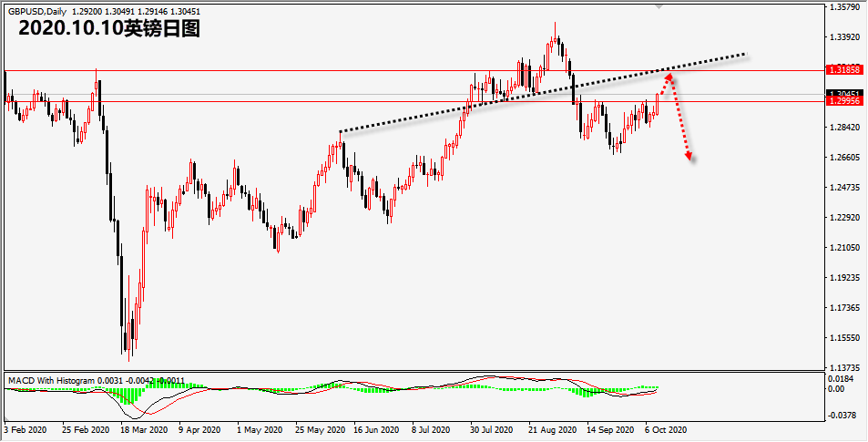Click the chart shift triangle marker at top

[659, 6]
